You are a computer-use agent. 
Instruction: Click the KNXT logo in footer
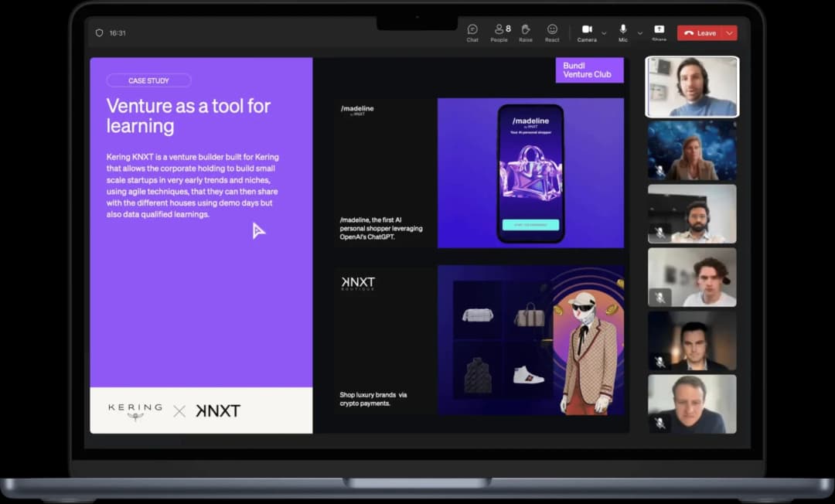click(x=218, y=411)
